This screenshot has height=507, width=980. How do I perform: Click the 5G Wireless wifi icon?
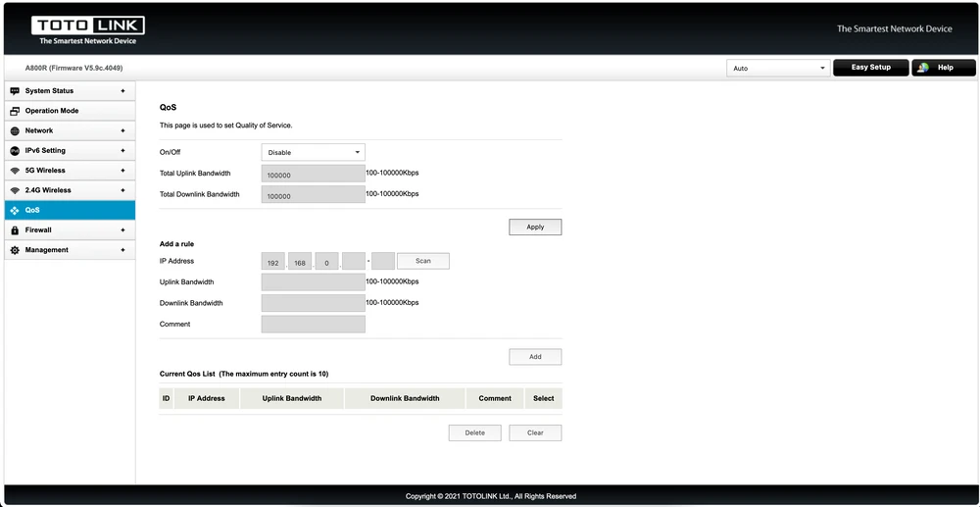(x=15, y=171)
